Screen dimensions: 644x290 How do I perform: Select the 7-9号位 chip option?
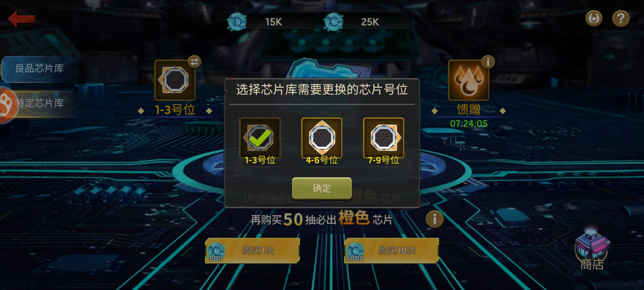tap(383, 141)
